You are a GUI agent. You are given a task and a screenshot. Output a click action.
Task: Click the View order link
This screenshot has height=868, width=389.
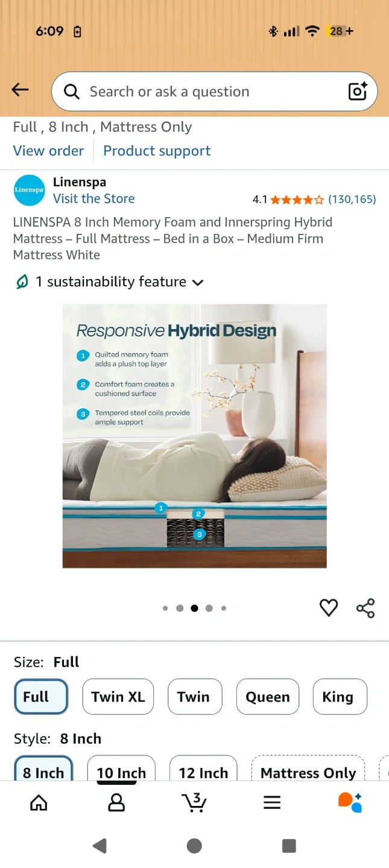click(x=48, y=151)
